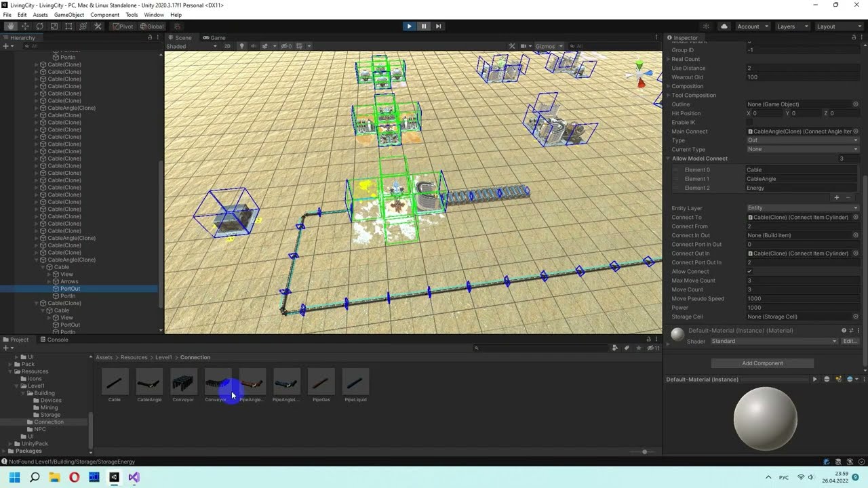Open the cloud services icon
The width and height of the screenshot is (868, 488).
pyautogui.click(x=724, y=26)
